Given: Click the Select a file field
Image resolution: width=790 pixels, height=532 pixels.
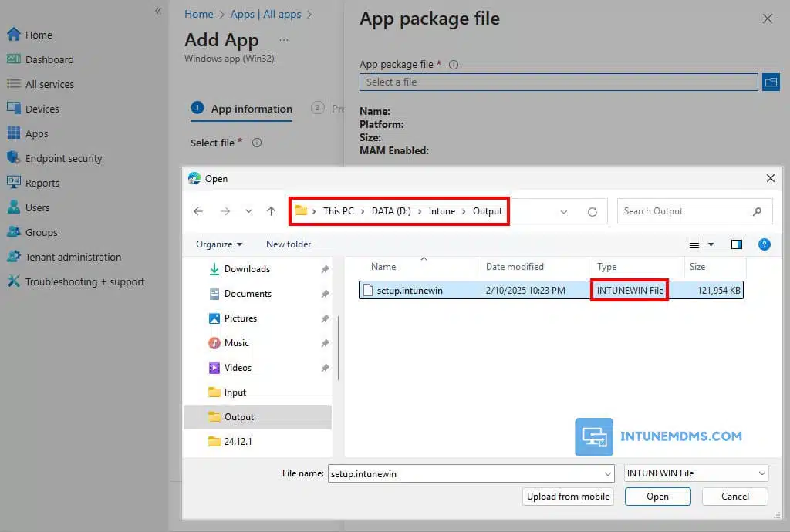Looking at the screenshot, I should 559,82.
